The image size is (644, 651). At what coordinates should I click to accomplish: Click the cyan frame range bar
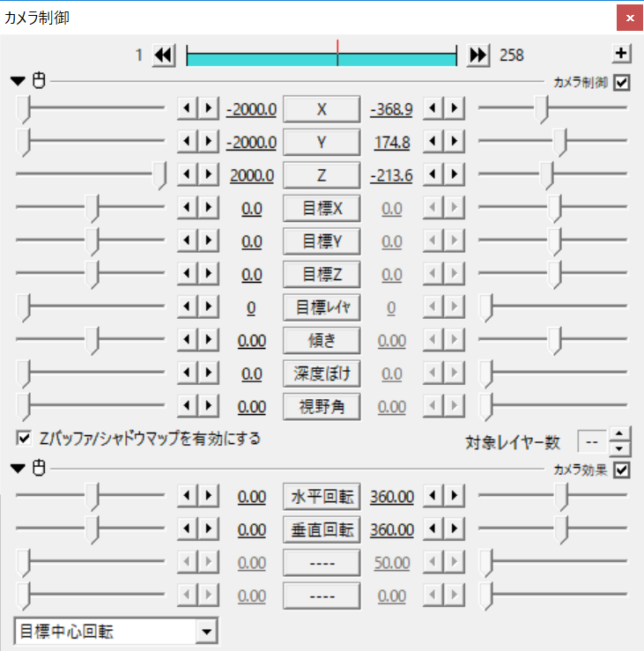[322, 59]
